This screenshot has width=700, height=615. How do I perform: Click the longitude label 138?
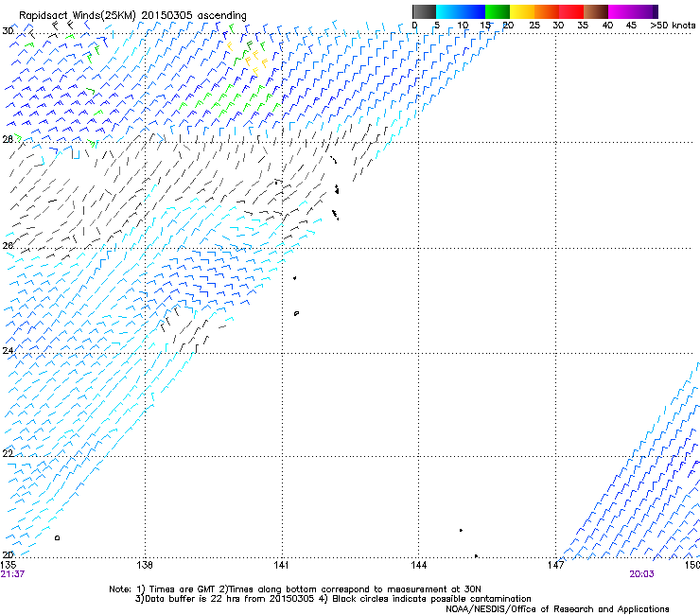coord(145,565)
